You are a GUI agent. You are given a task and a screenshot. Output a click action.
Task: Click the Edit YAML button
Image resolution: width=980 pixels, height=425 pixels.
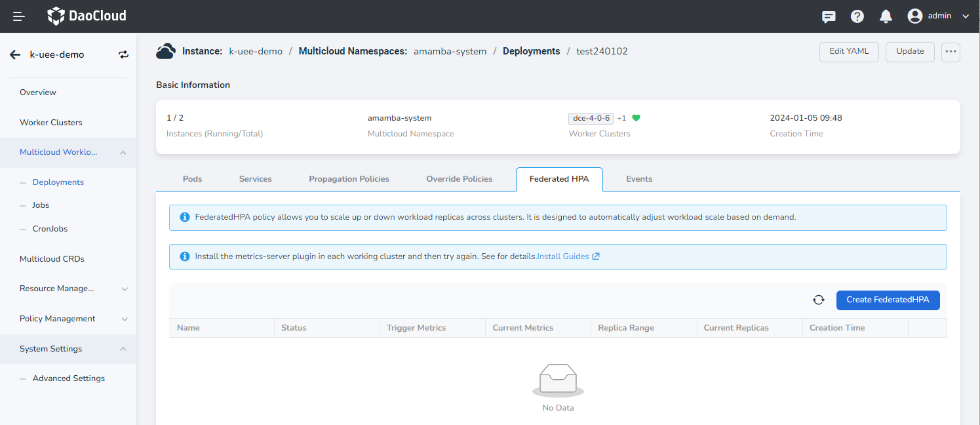[x=849, y=52]
